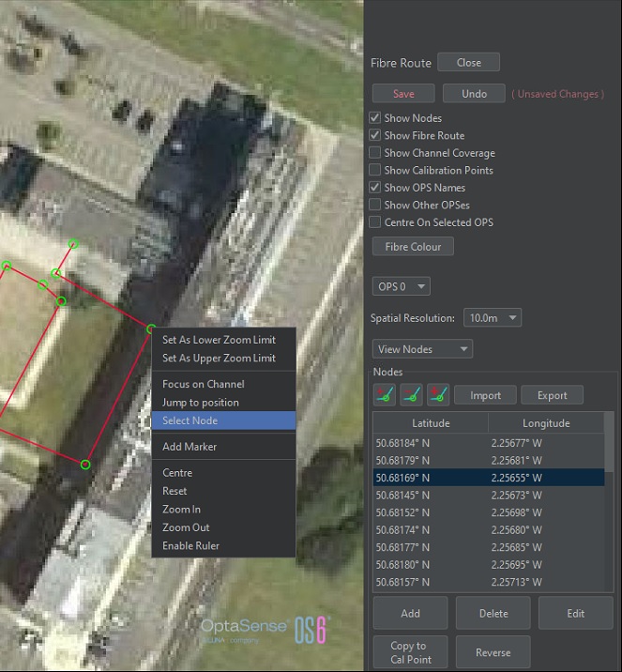Screen dimensions: 622x672
Task: Open the View Nodes dropdown
Action: coord(422,349)
